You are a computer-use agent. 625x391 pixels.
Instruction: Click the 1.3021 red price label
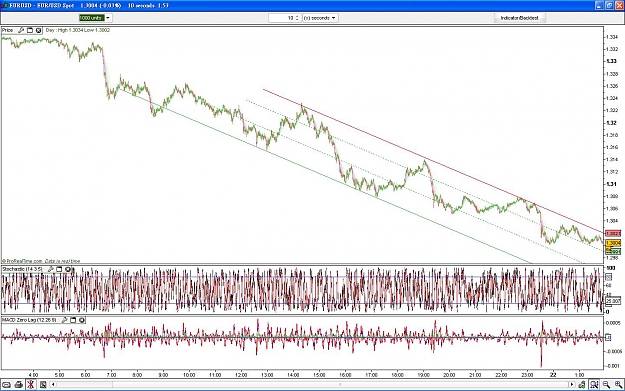[613, 234]
